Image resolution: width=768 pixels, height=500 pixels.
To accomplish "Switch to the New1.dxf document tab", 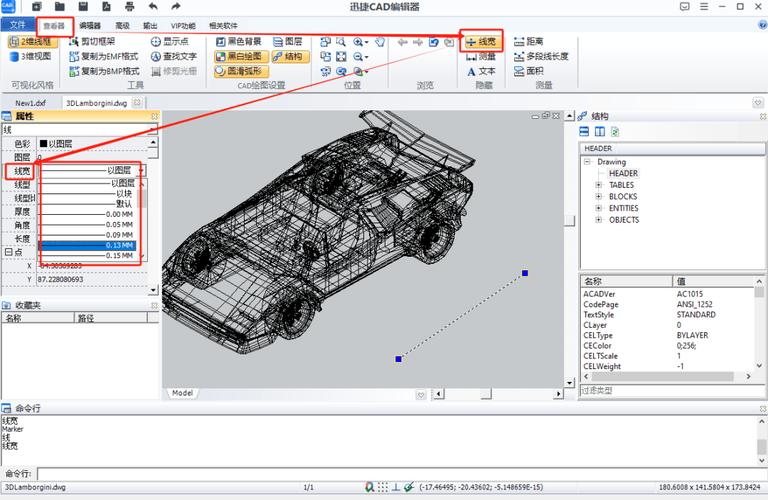I will click(x=30, y=103).
